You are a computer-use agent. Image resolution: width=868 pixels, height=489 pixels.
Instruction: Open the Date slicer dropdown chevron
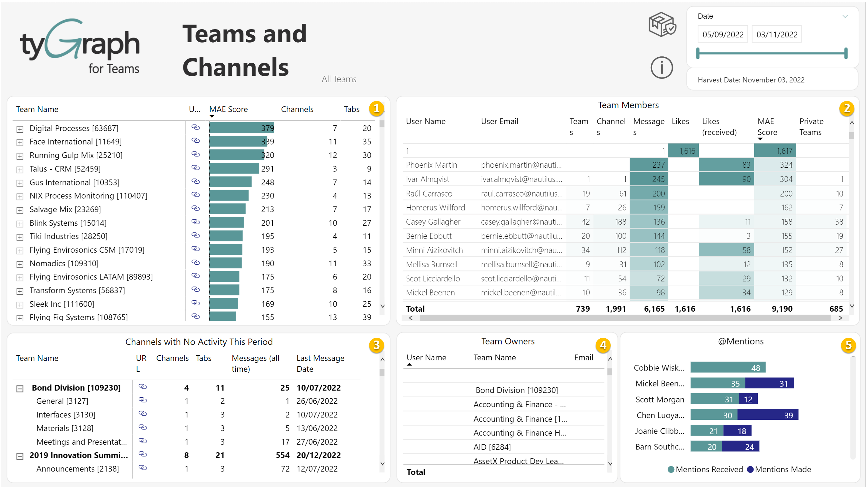(845, 16)
